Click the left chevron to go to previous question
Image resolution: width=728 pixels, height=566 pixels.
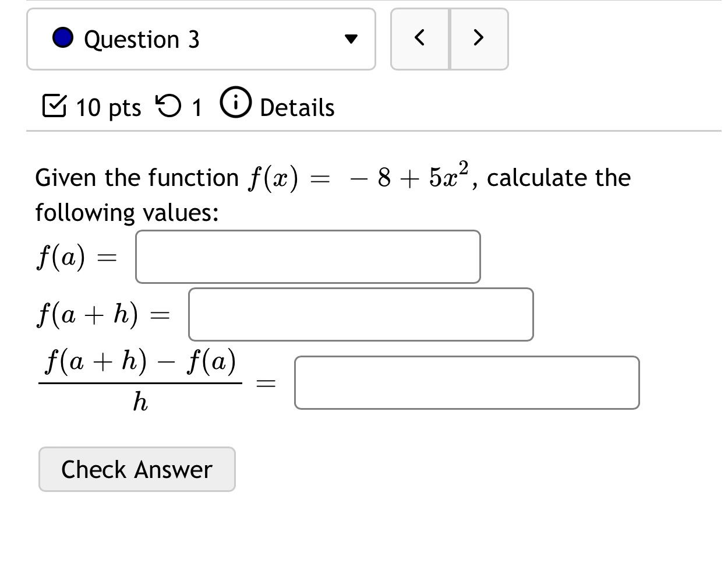[x=420, y=38]
